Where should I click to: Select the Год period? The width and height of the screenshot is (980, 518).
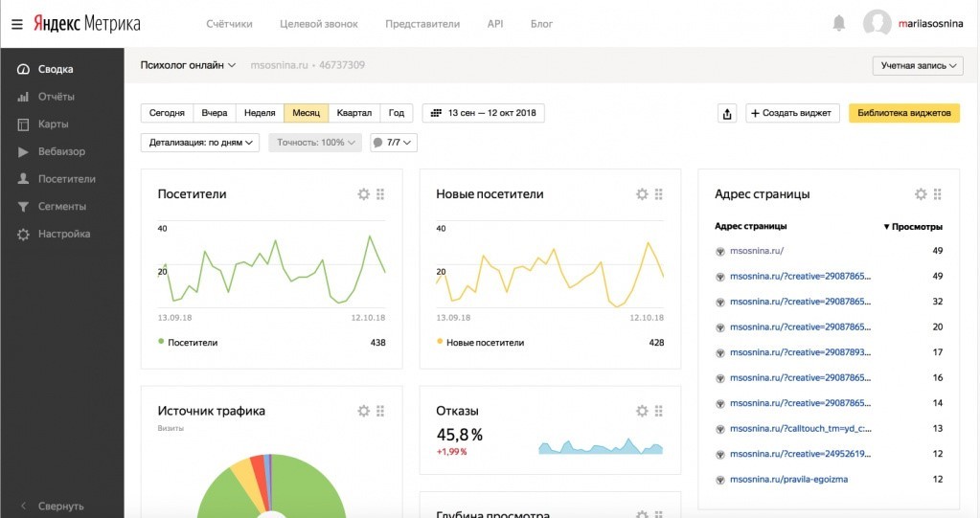pos(397,113)
